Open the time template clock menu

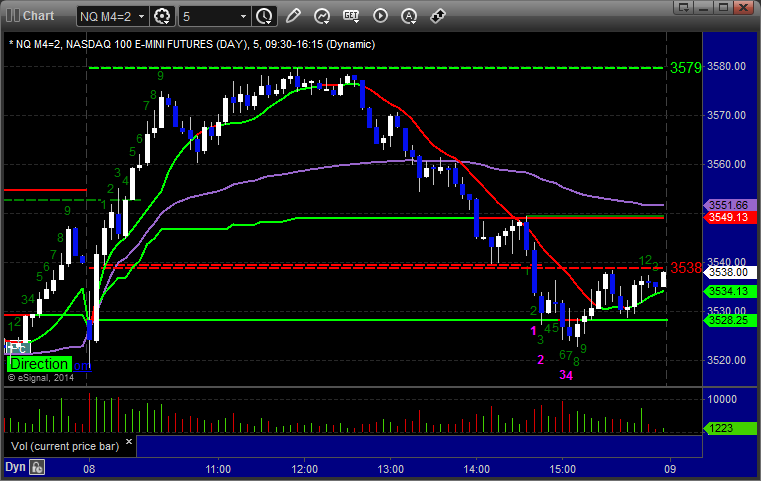click(x=265, y=16)
